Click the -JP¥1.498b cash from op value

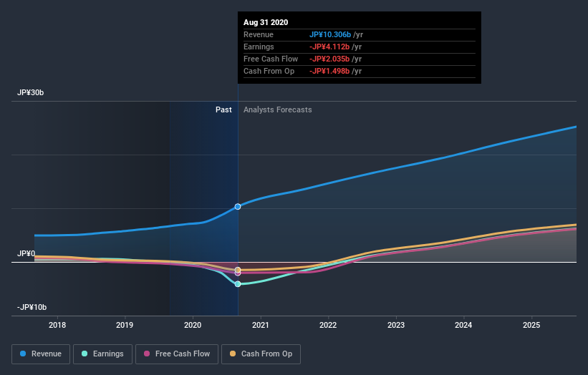point(329,71)
